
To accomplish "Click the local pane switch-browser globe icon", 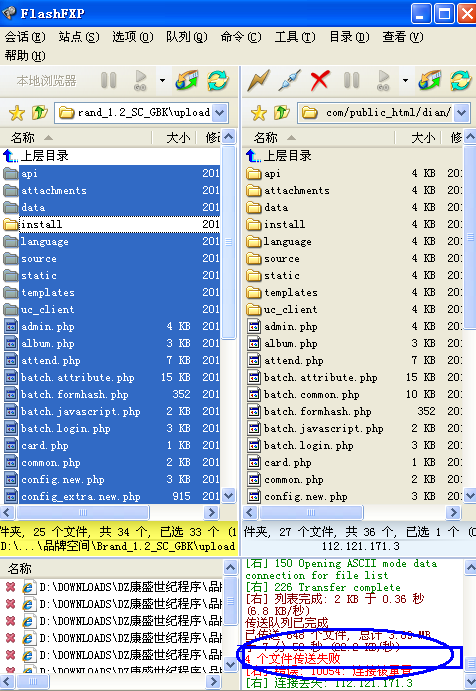I will click(x=186, y=81).
